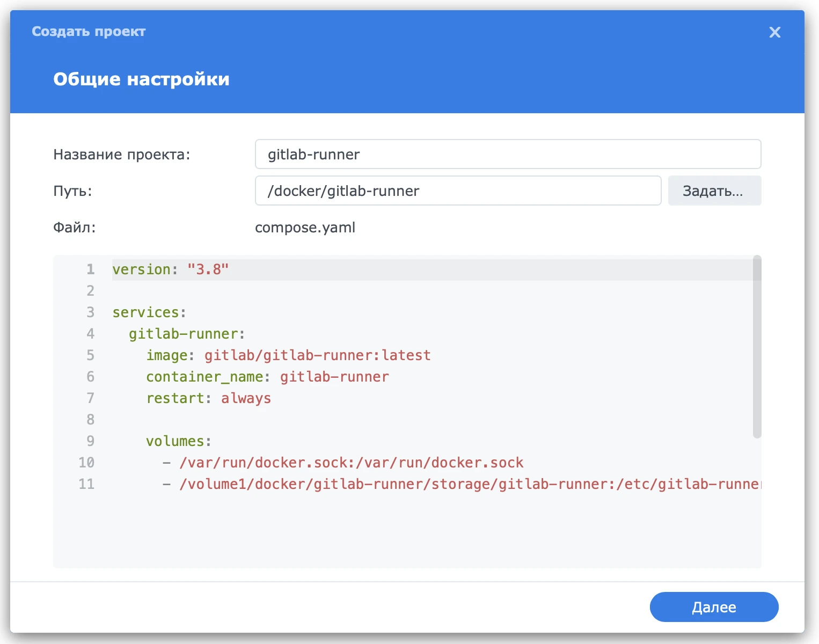
Task: Click the Название проекта input field
Action: (507, 155)
